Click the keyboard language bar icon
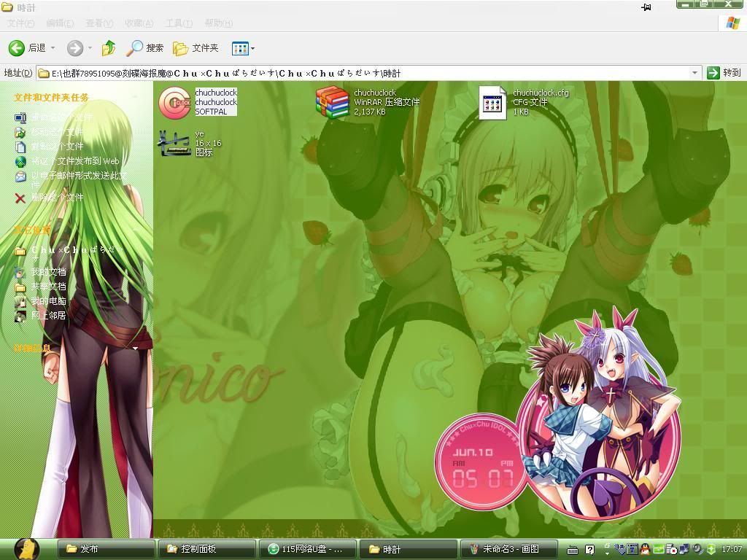The width and height of the screenshot is (747, 560). (573, 550)
